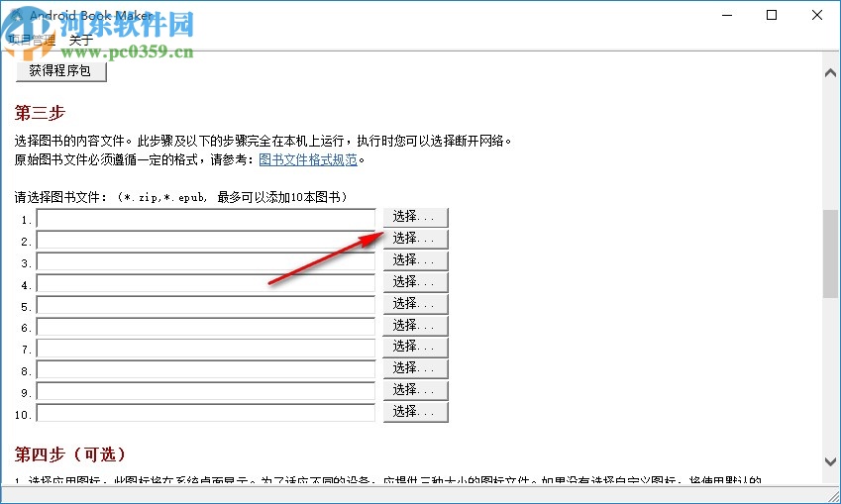Click the scroll down arrow

click(x=830, y=461)
